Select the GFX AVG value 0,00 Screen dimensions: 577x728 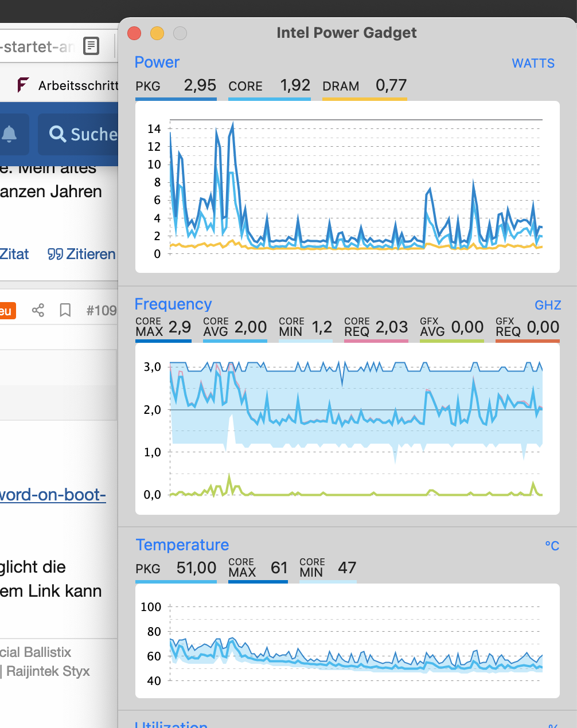(467, 327)
